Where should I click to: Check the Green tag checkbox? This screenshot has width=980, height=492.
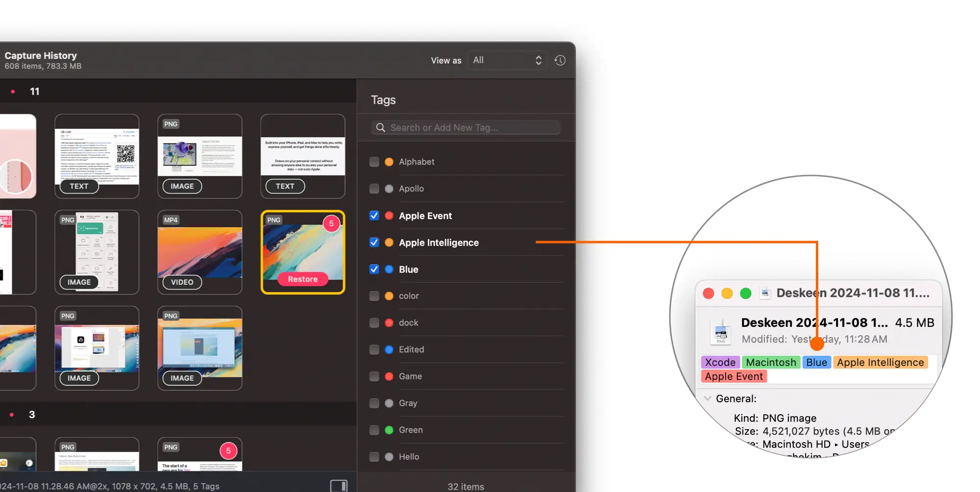click(374, 430)
